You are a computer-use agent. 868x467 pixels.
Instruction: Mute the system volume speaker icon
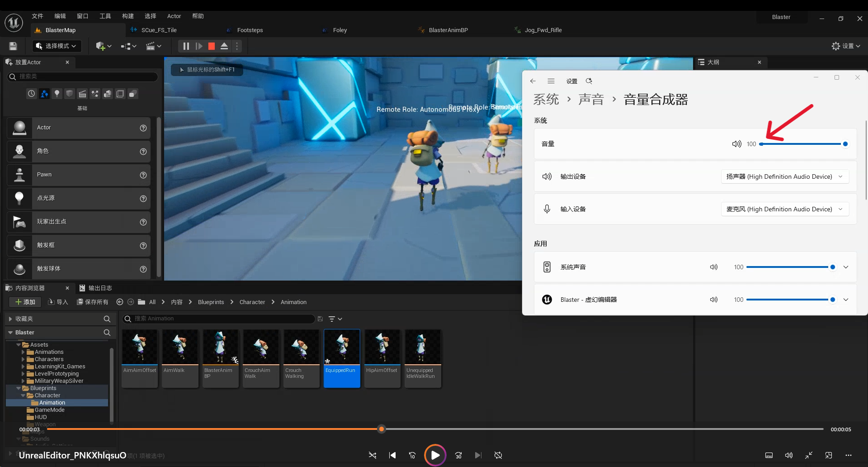737,144
